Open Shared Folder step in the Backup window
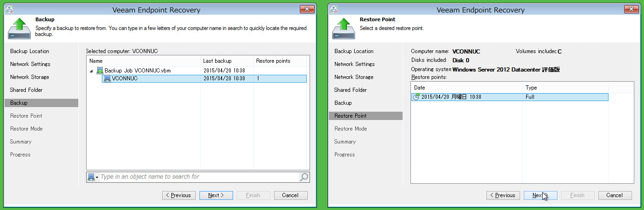Viewport: 644px width, 210px height. pos(27,90)
